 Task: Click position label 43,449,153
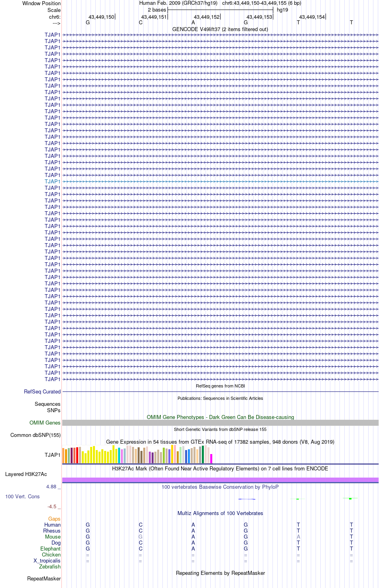tap(259, 17)
